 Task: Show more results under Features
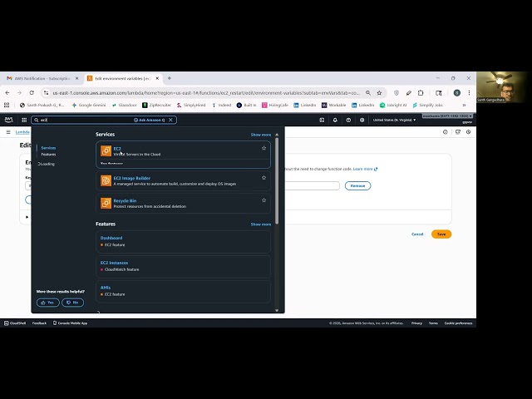(260, 224)
